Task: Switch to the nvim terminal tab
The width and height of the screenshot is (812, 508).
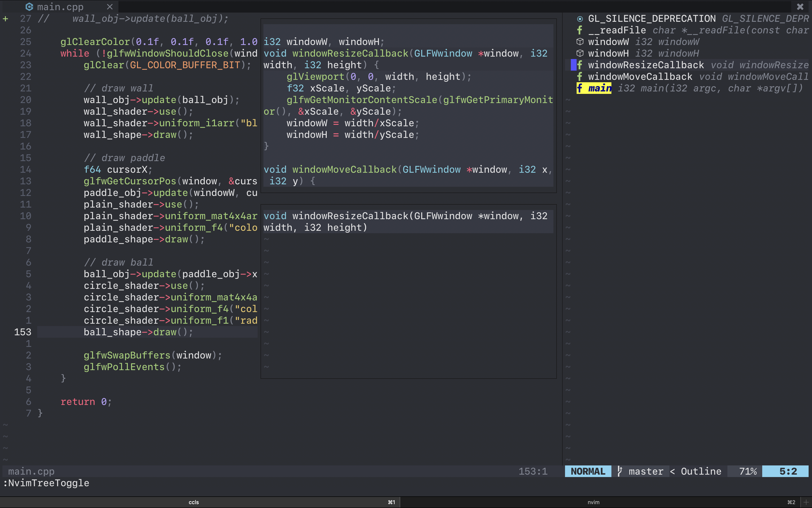Action: click(x=593, y=502)
